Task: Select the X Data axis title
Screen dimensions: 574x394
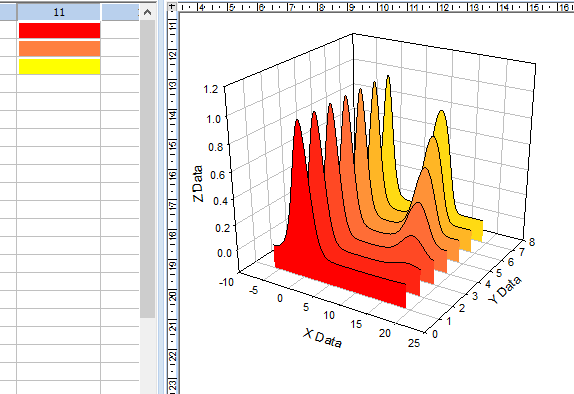Action: (323, 338)
